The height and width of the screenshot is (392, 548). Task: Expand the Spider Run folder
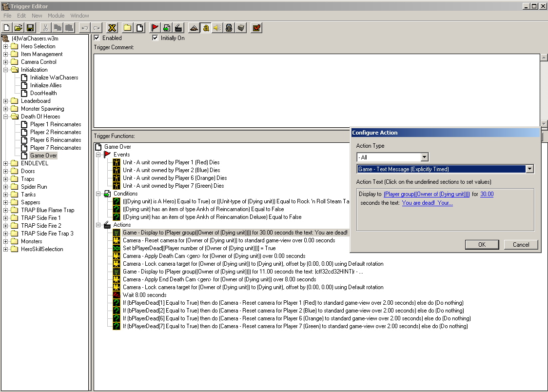[5, 187]
